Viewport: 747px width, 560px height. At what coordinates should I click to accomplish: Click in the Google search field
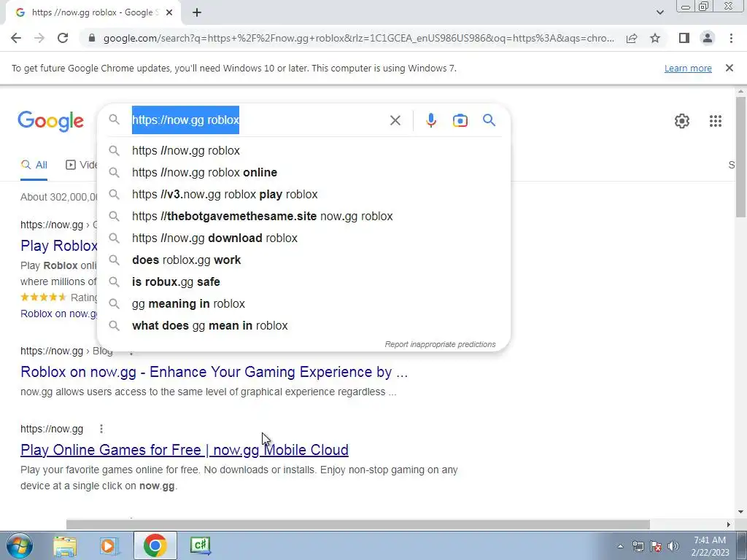click(258, 120)
